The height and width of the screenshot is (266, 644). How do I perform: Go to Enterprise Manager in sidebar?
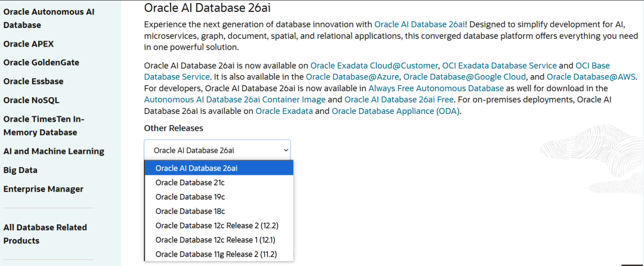[43, 189]
